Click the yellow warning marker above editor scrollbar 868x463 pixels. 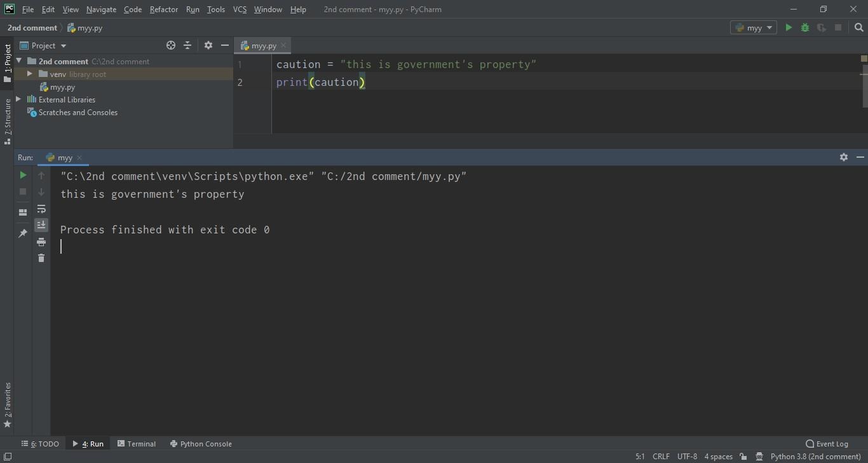click(x=864, y=59)
